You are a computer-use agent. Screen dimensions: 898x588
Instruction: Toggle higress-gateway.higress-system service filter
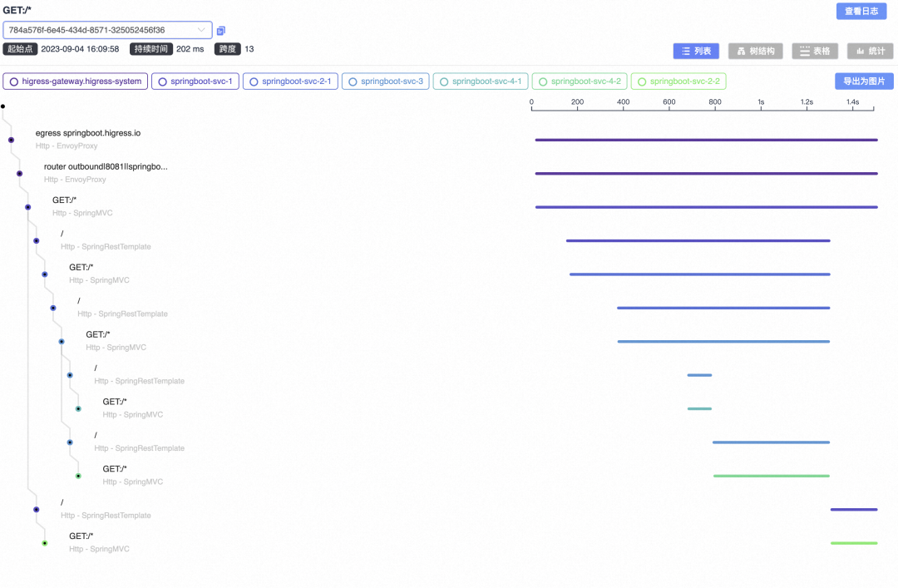tap(76, 82)
